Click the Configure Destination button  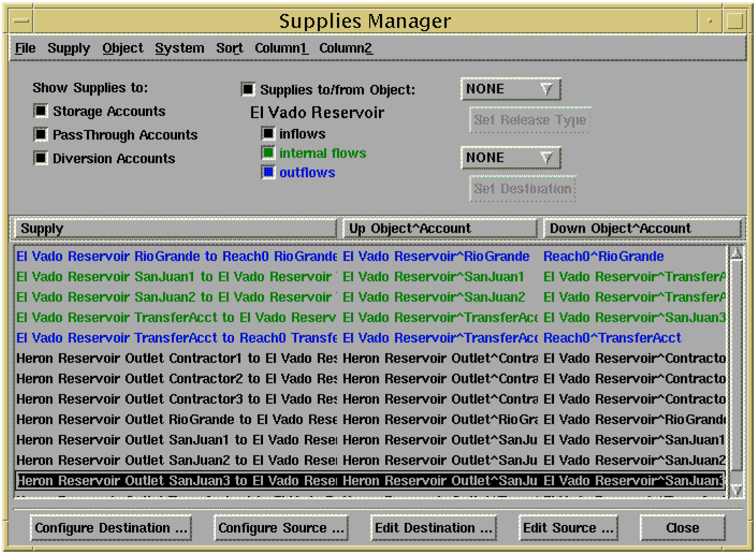(x=111, y=528)
